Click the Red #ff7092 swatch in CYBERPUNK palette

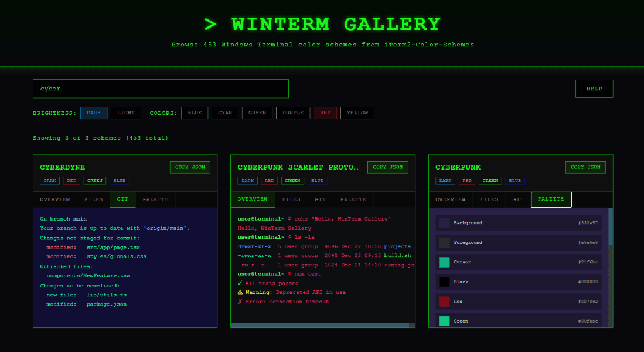[x=444, y=301]
